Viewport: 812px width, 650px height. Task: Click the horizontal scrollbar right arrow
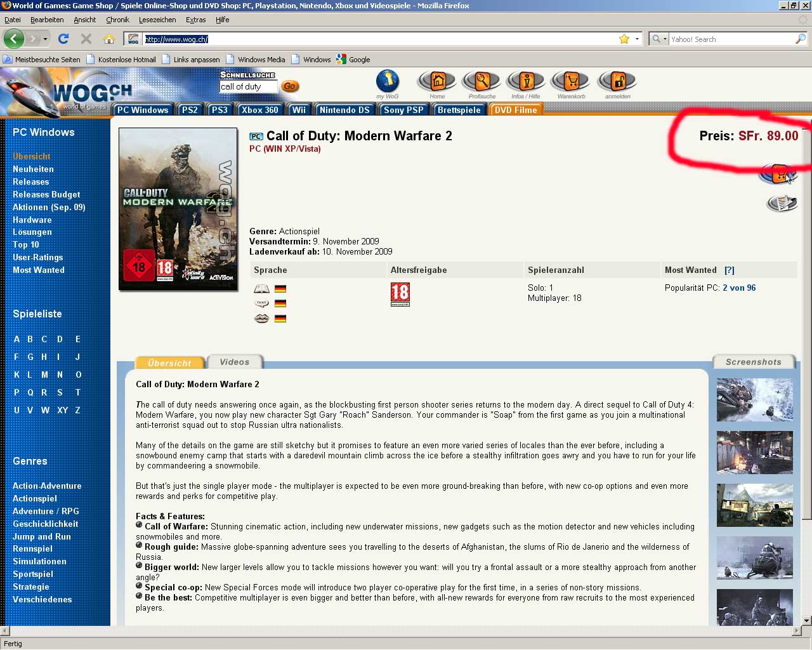(x=797, y=631)
